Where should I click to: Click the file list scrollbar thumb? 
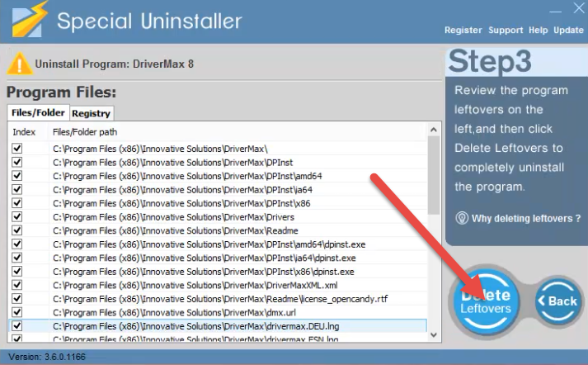pos(434,175)
